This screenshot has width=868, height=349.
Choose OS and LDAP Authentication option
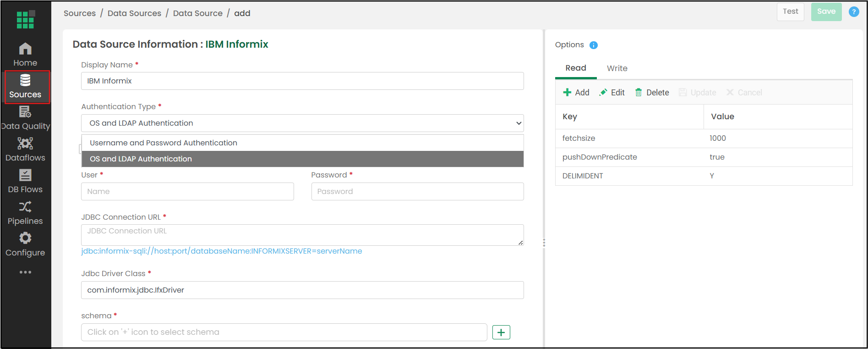click(302, 159)
